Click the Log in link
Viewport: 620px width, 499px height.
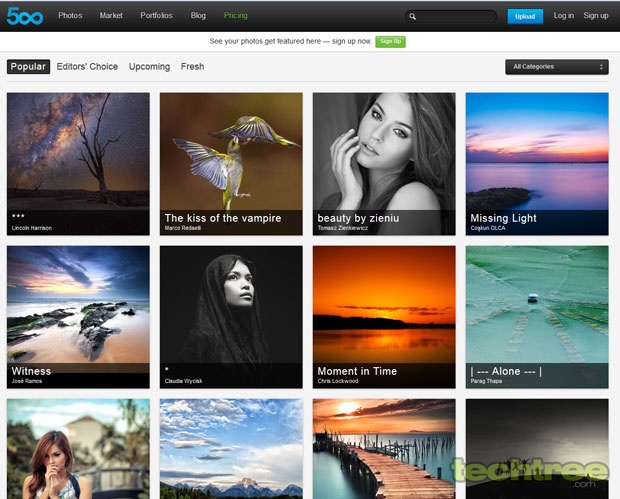click(x=563, y=15)
